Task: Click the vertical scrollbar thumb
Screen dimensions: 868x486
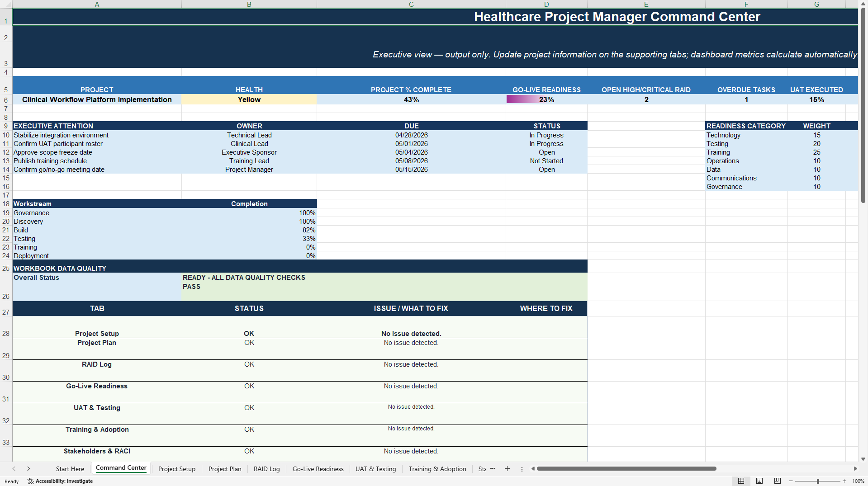Action: [863, 105]
